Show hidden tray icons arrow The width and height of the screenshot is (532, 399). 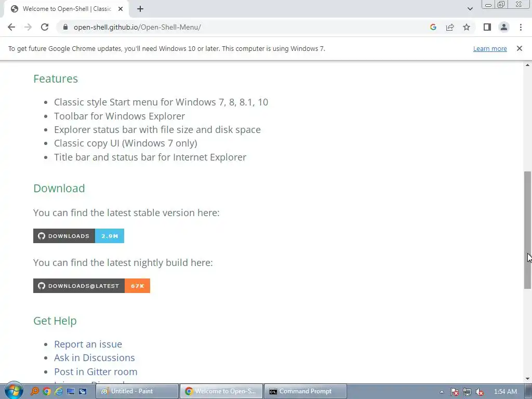[x=442, y=392]
